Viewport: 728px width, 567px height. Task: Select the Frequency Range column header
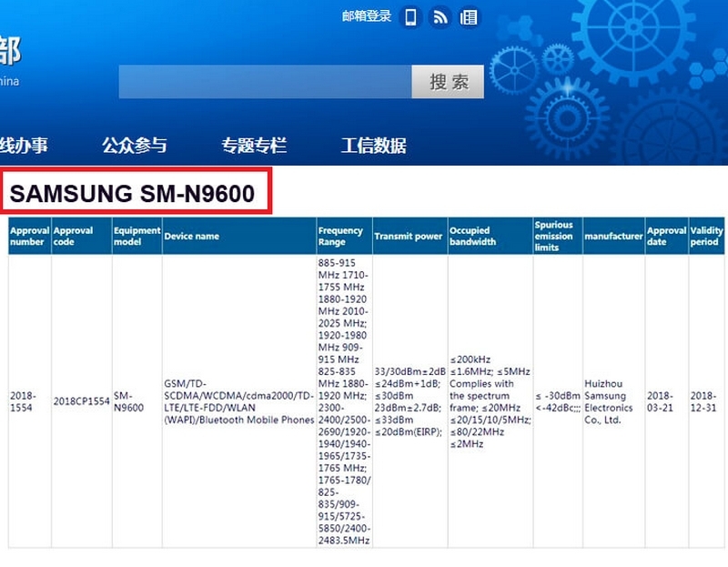344,236
